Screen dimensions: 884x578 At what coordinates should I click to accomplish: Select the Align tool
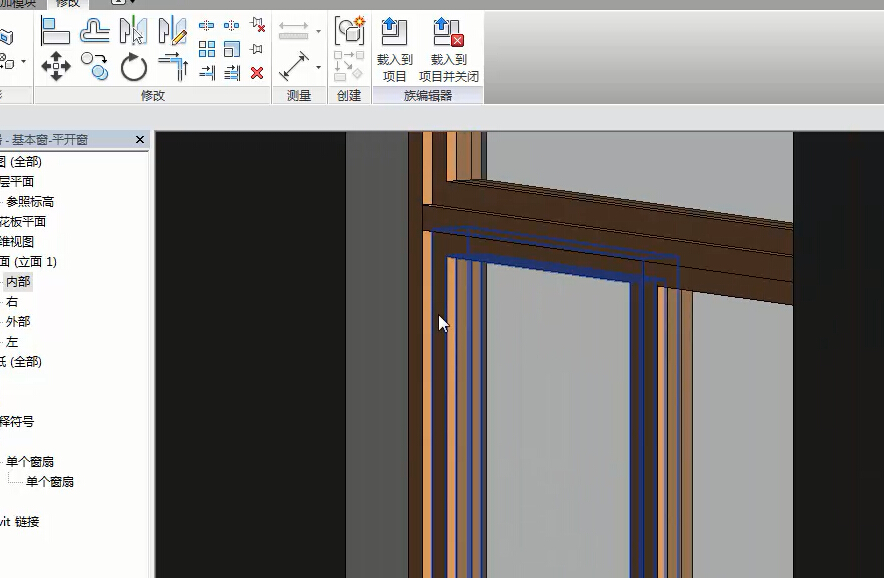pyautogui.click(x=55, y=31)
